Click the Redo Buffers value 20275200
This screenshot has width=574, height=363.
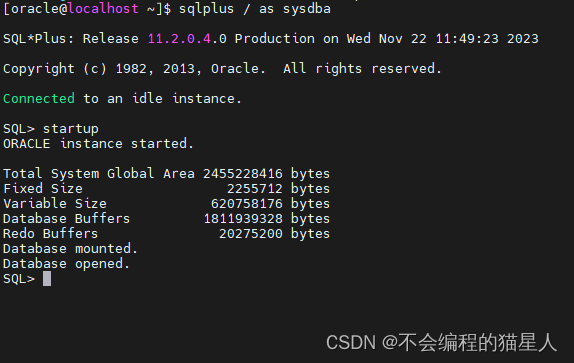[x=251, y=233]
